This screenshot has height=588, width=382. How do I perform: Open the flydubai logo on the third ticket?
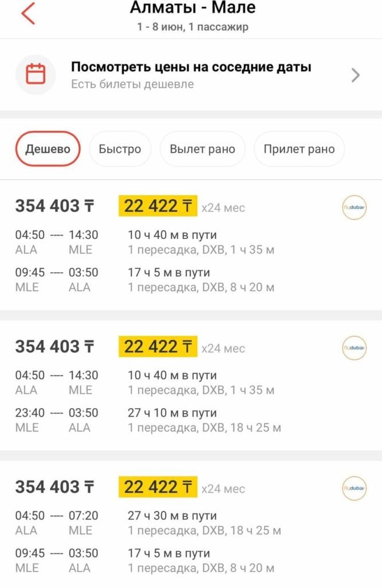click(354, 488)
